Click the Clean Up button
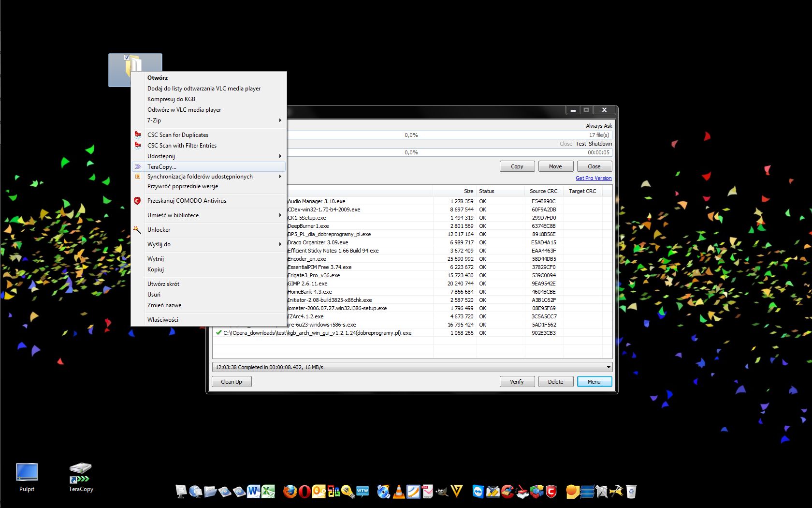The width and height of the screenshot is (812, 508). [x=232, y=382]
